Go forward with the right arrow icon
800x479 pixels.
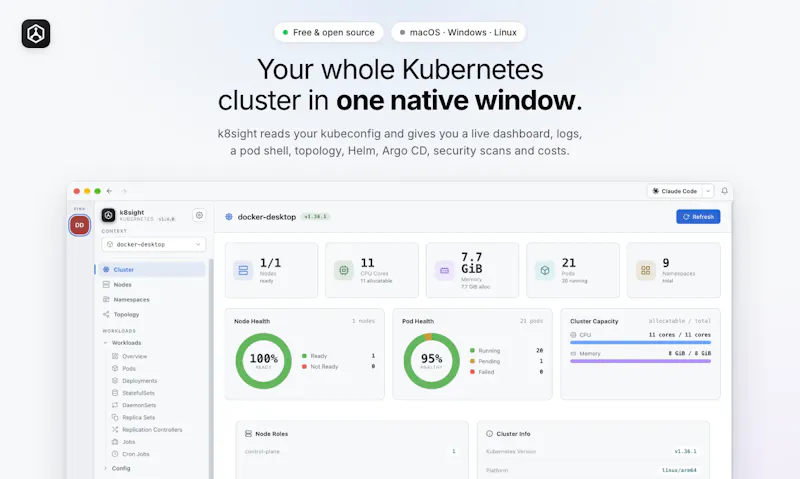coord(124,191)
